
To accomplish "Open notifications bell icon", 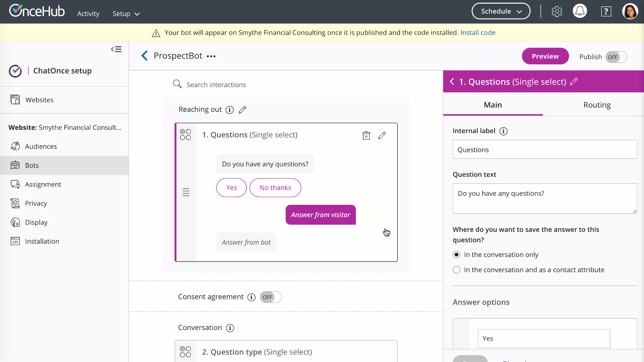I will pos(580,11).
